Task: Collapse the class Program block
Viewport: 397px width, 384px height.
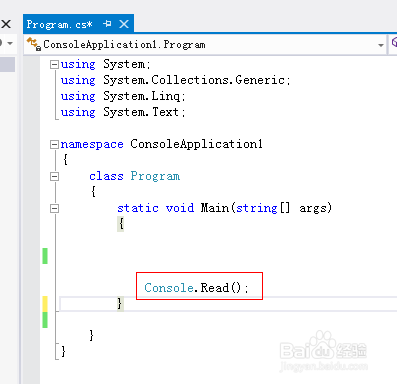Action: 54,176
